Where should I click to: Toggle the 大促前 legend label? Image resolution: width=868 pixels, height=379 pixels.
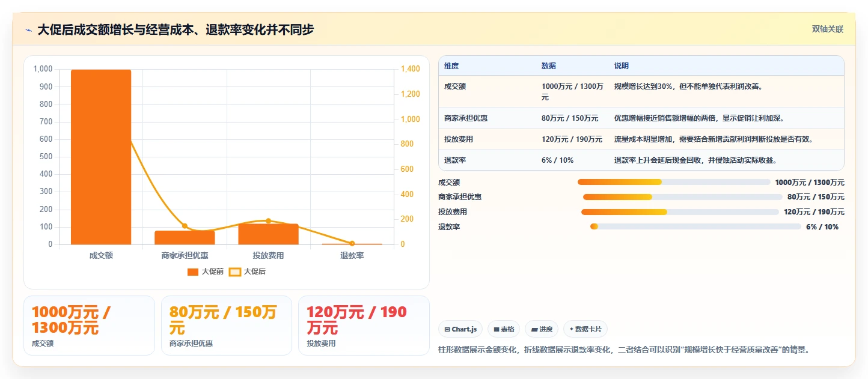tap(213, 271)
